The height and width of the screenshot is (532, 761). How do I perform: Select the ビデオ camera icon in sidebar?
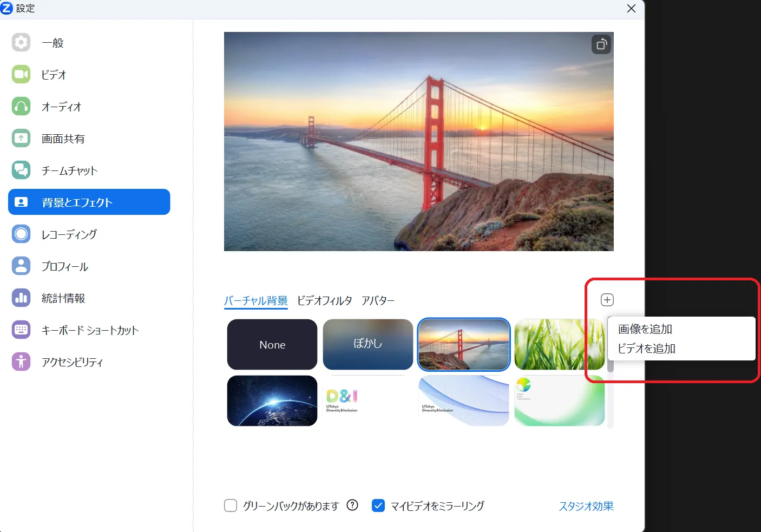pyautogui.click(x=21, y=74)
